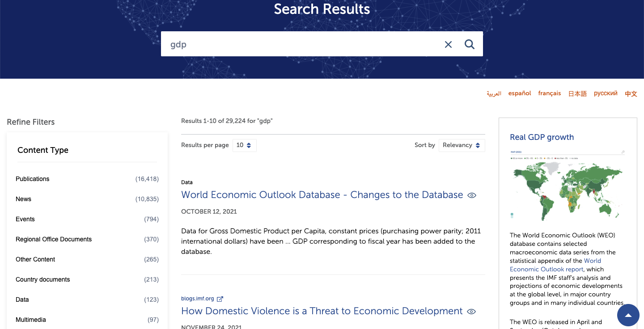Open the Real GDP growth heading link
Screen dimensions: 644x329
point(542,137)
